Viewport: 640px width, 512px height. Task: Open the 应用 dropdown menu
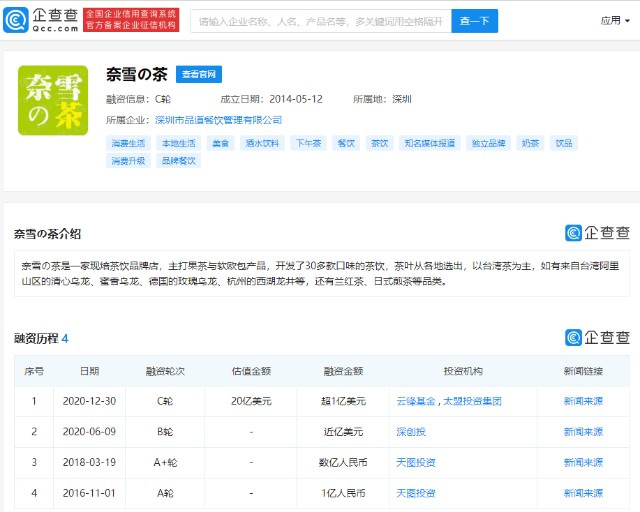[614, 20]
